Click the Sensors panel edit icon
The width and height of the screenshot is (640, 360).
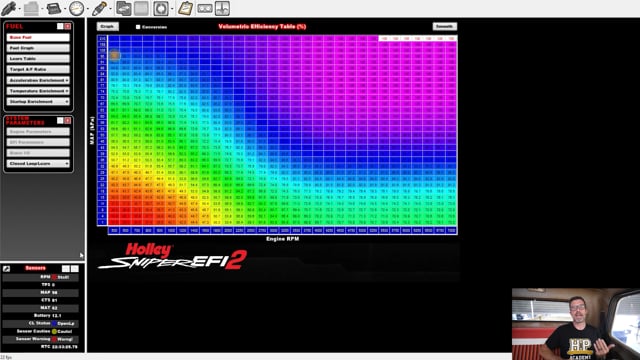(7, 268)
